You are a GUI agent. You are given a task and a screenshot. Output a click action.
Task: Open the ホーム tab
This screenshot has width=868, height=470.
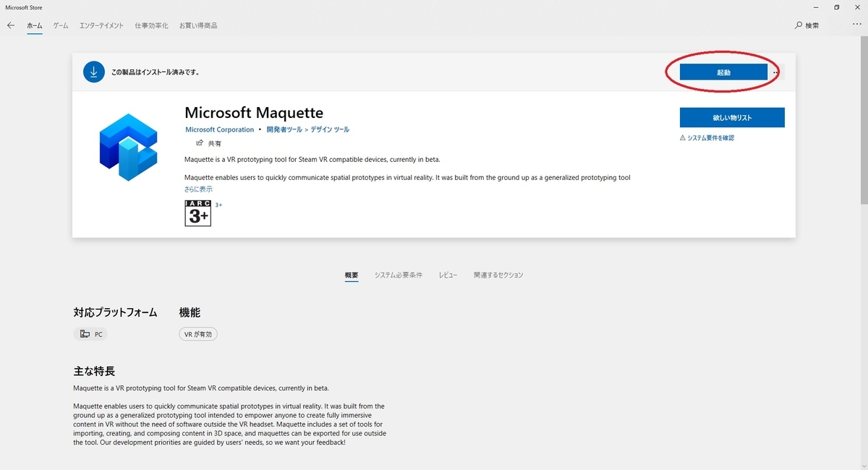(x=35, y=25)
